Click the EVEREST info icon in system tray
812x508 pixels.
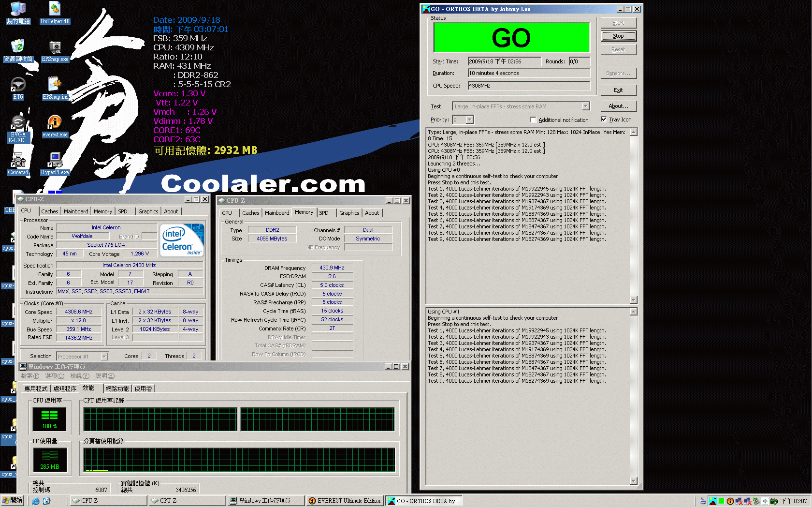click(730, 501)
